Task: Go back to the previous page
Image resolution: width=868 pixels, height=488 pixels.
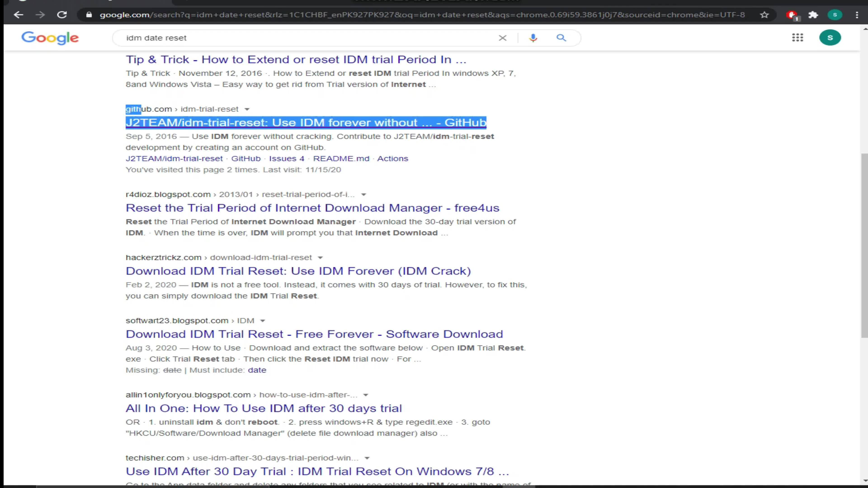Action: pos(19,15)
